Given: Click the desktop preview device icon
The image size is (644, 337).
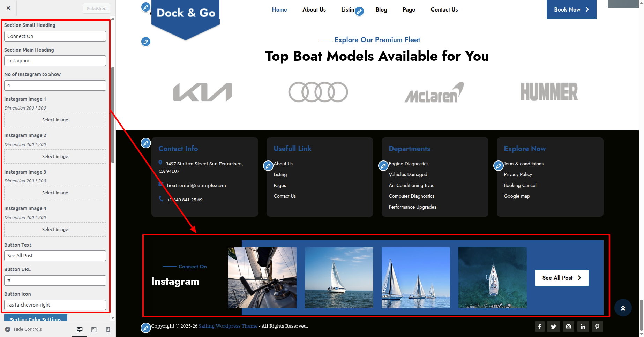Looking at the screenshot, I should 80,329.
